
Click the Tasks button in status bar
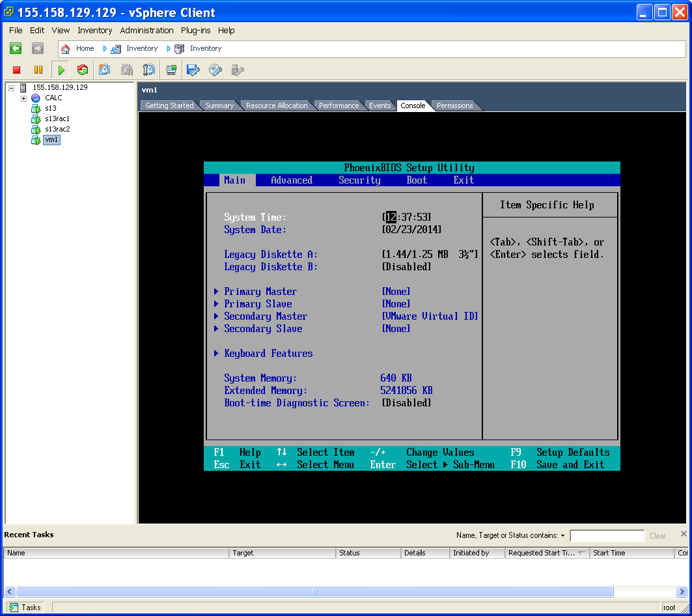(25, 608)
